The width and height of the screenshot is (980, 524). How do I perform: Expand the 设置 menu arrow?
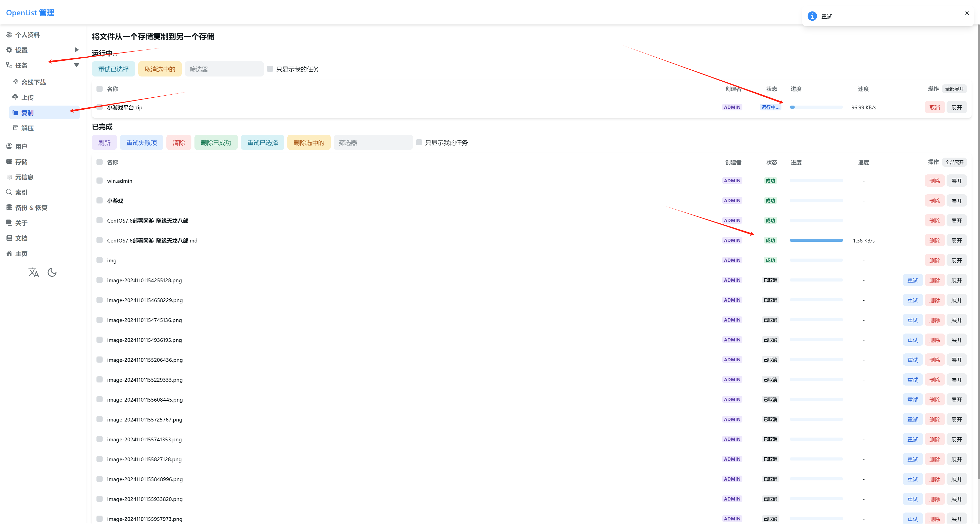77,50
